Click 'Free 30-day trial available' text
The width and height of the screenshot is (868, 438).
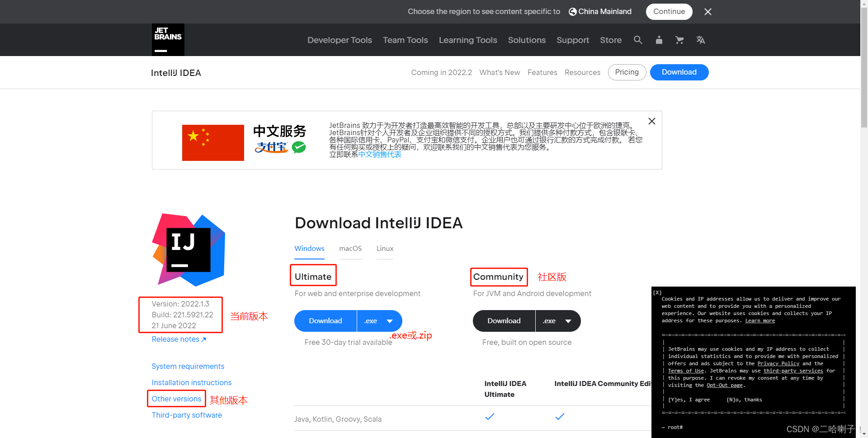click(x=348, y=342)
